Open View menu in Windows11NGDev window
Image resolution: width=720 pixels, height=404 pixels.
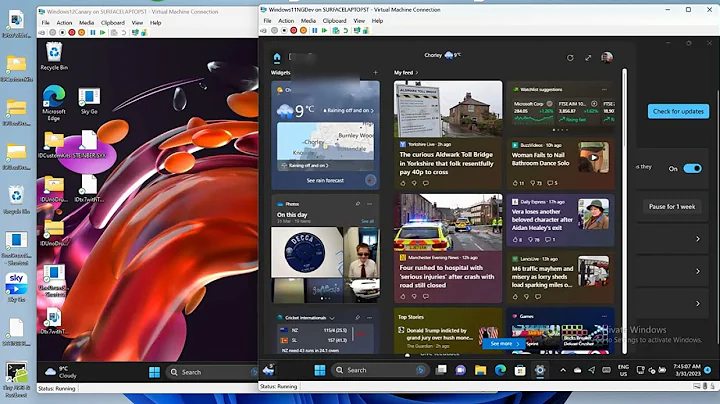359,21
